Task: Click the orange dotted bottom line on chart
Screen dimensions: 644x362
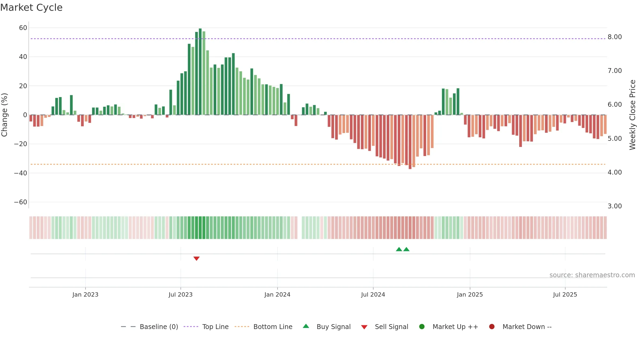Action: (318, 164)
